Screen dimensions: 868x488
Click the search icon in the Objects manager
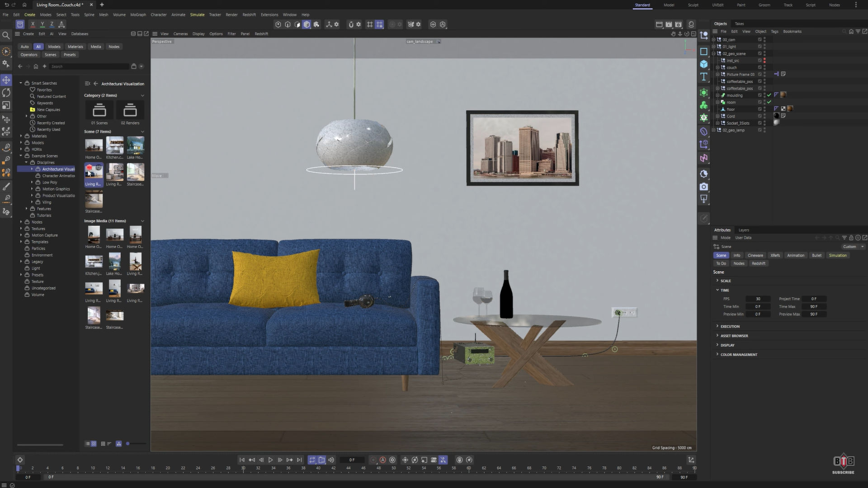pos(844,31)
